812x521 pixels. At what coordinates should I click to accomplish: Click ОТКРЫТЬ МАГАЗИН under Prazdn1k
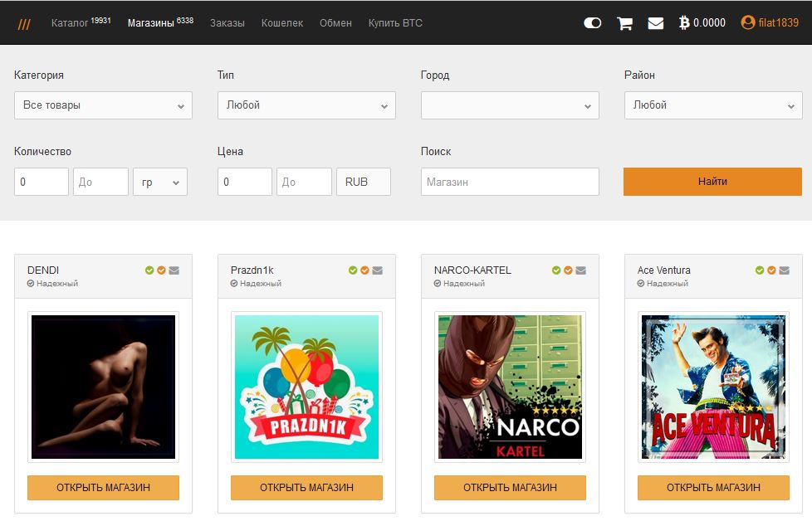(306, 488)
